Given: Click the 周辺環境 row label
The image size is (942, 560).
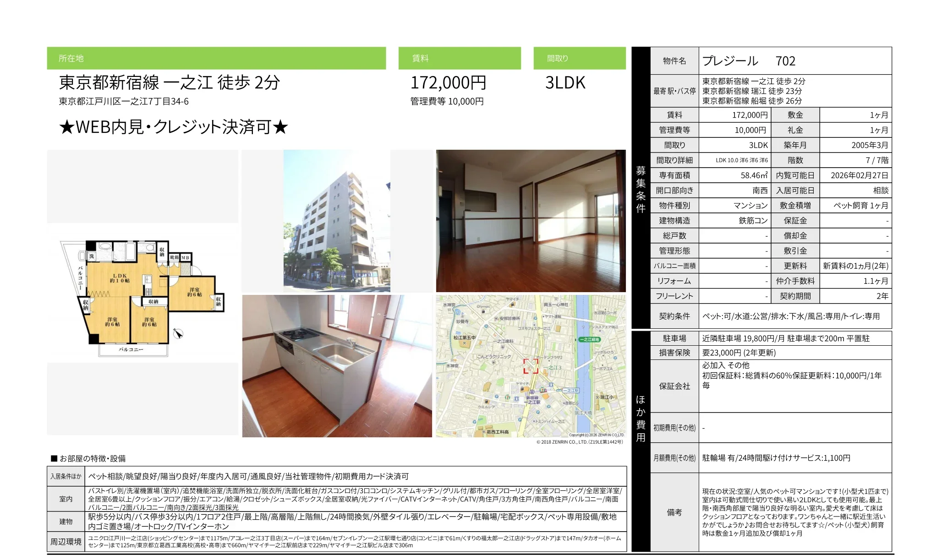Looking at the screenshot, I should [66, 542].
